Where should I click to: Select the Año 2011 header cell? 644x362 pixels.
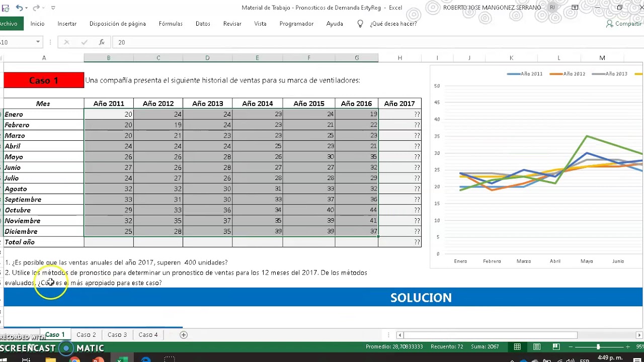109,104
